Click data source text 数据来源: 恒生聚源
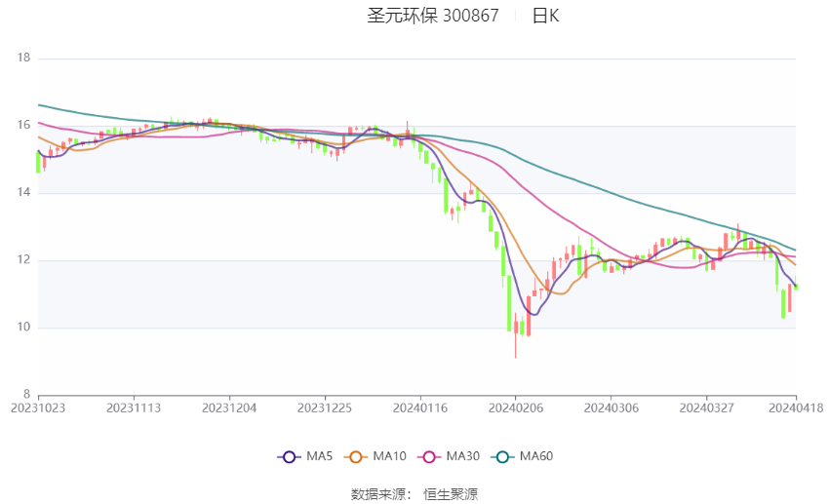Viewport: 829px width, 504px height. pos(414,494)
